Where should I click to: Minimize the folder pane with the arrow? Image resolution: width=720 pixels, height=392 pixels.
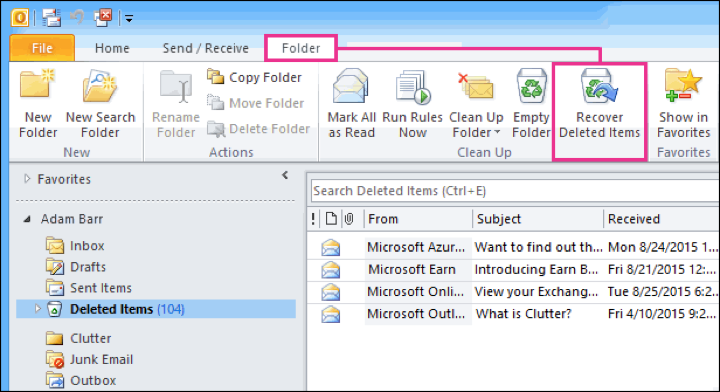point(285,175)
